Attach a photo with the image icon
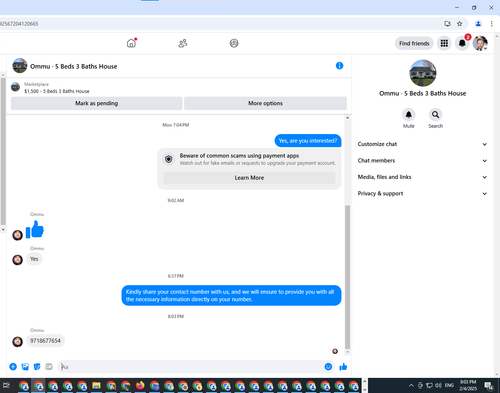Viewport: 500px width, 393px height. (25, 367)
